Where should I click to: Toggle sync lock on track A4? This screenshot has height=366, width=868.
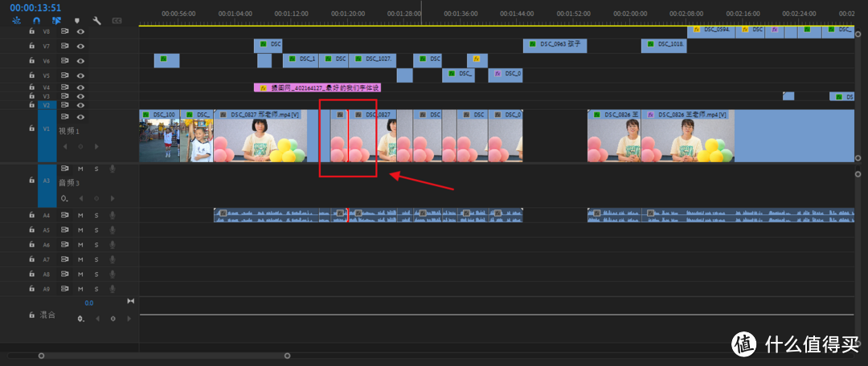point(65,214)
